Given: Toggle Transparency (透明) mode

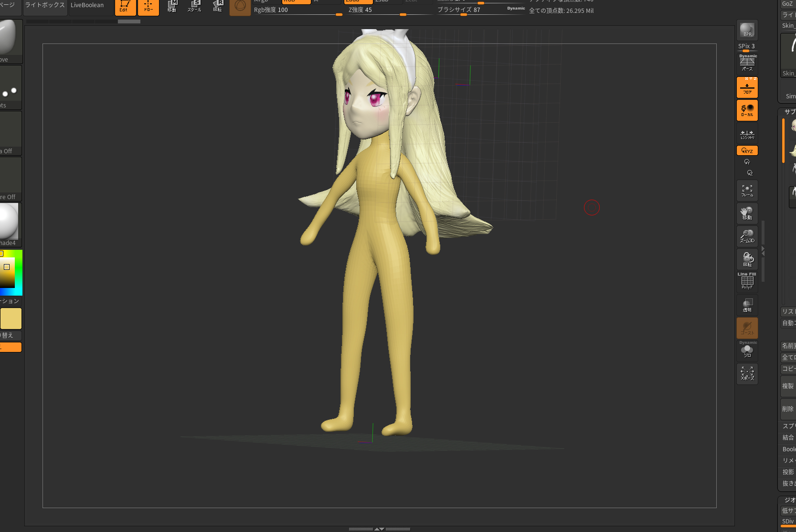Looking at the screenshot, I should (747, 305).
